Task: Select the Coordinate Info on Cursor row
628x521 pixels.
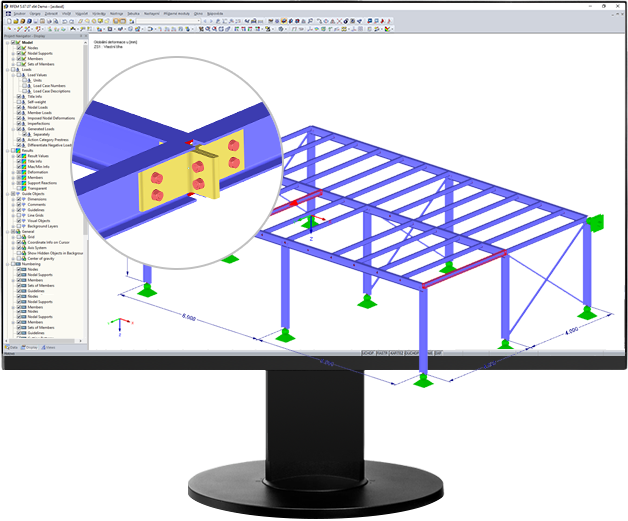Action: point(48,242)
